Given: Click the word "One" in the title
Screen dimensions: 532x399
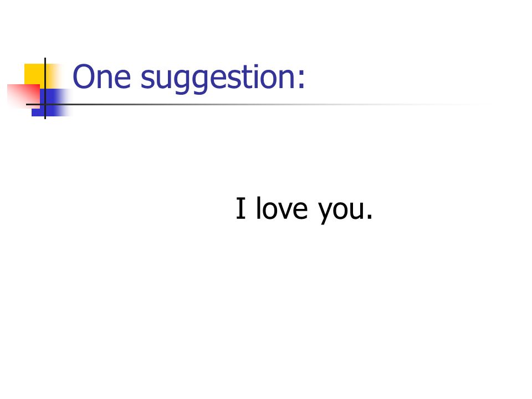Looking at the screenshot, I should pyautogui.click(x=102, y=77).
